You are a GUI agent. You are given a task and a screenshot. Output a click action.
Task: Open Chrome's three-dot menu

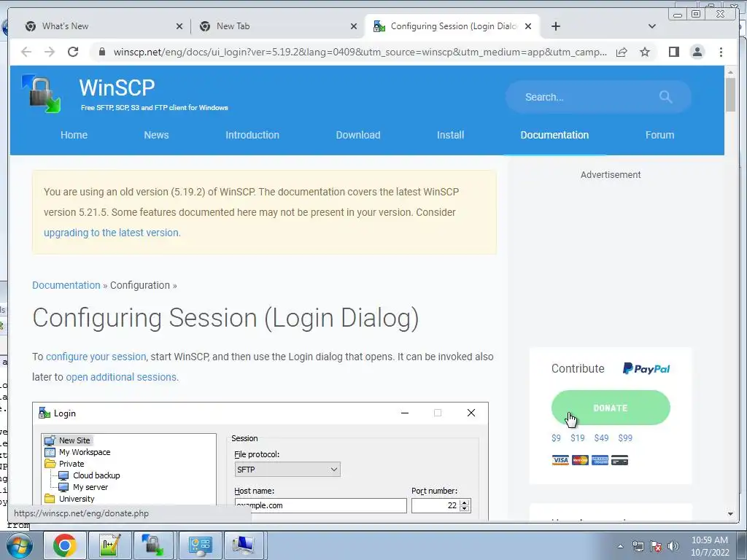(721, 52)
